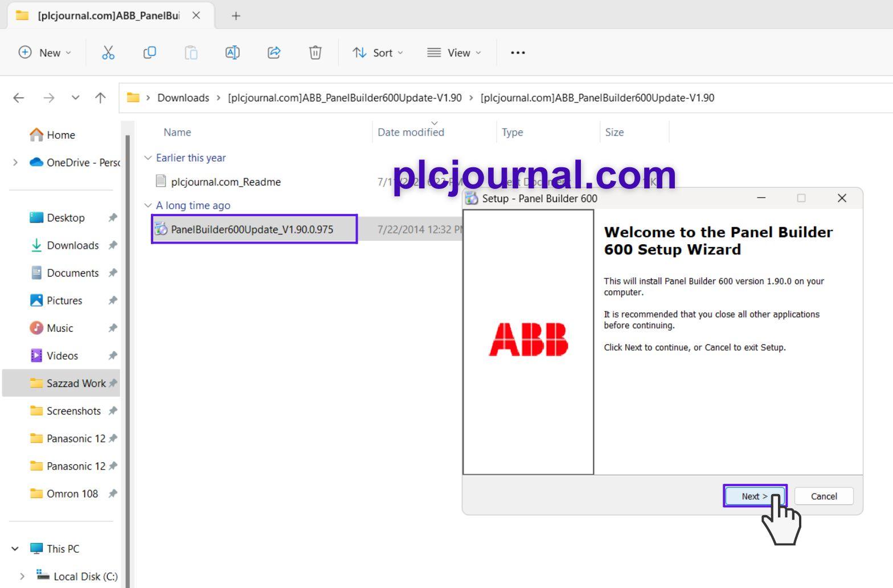Sort by Date modified column header
This screenshot has height=588, width=893.
[411, 132]
